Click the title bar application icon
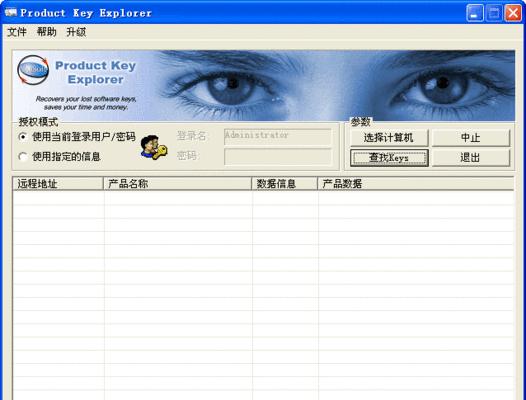 [11, 12]
